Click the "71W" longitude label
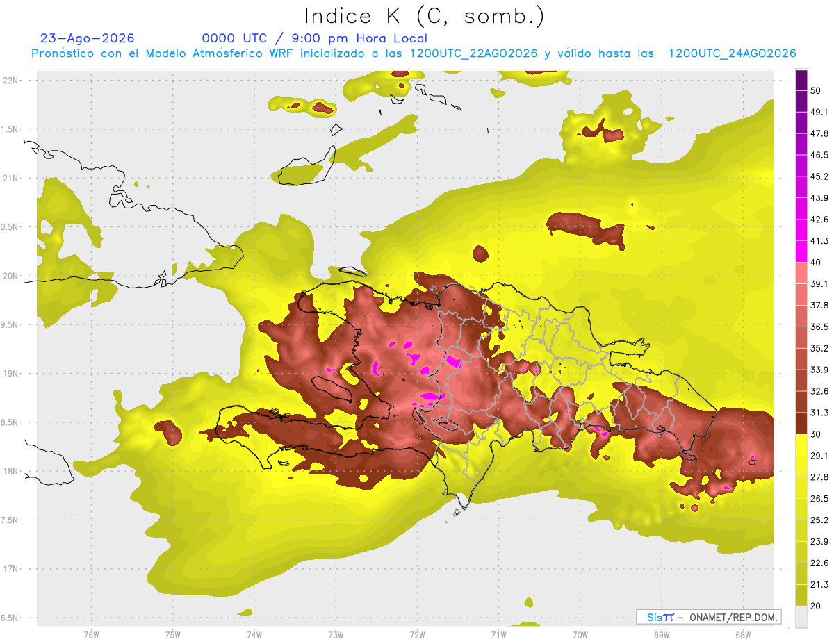The width and height of the screenshot is (834, 644). [x=498, y=634]
